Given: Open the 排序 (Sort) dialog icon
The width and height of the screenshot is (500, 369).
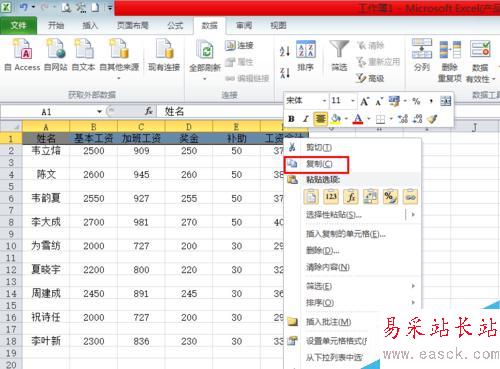Looking at the screenshot, I should tap(306, 49).
